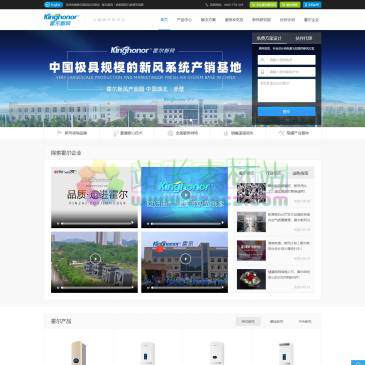Image resolution: width=365 pixels, height=365 pixels.
Task: Open first item in main navigation menu
Action: [x=164, y=20]
